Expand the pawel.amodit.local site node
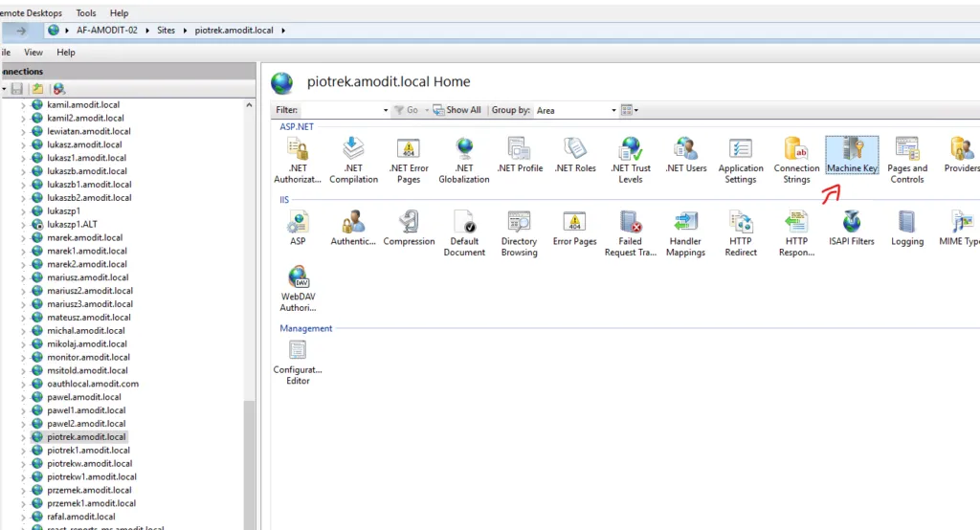The image size is (980, 530). point(23,398)
